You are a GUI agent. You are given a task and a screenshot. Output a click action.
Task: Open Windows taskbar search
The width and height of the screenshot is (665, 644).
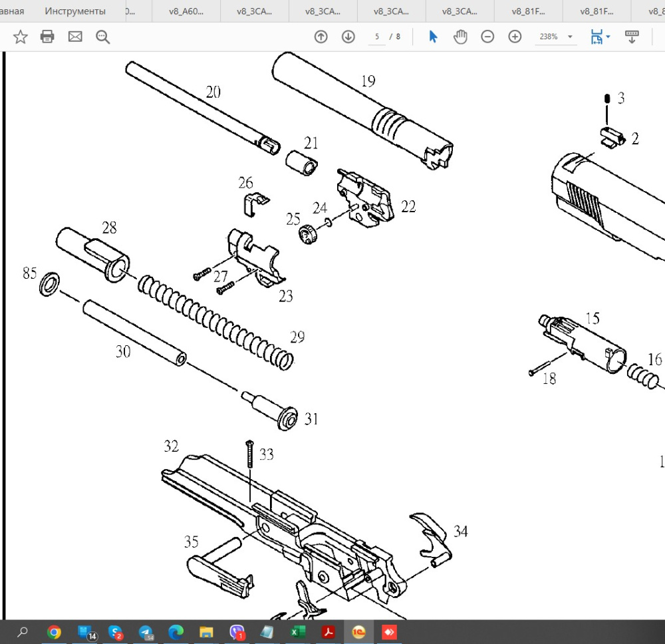point(23,632)
